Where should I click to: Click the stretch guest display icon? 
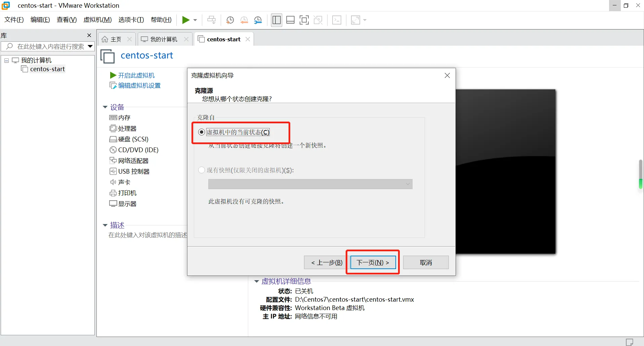[x=355, y=20]
